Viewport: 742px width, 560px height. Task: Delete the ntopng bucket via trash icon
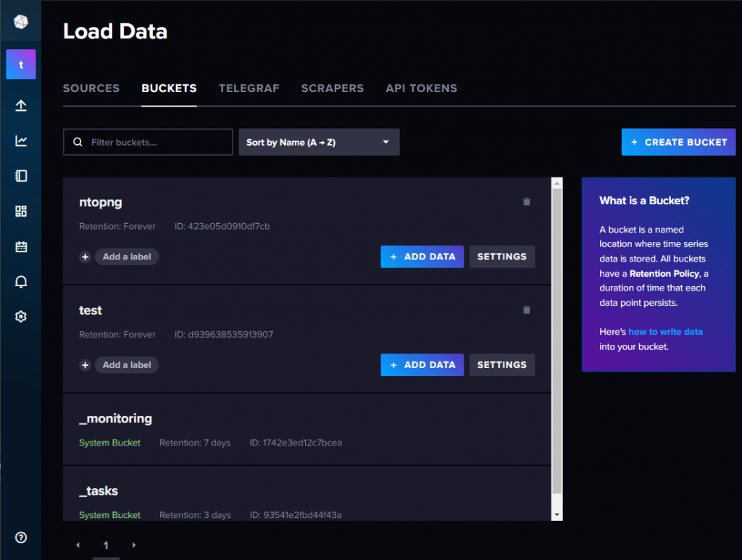coord(526,202)
